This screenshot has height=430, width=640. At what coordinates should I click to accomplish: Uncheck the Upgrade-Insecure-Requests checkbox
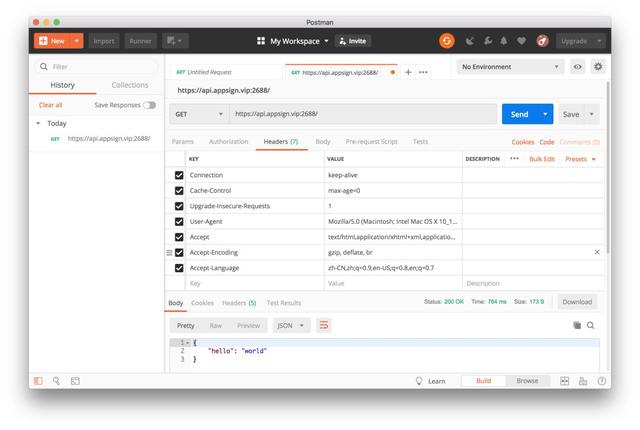[179, 206]
